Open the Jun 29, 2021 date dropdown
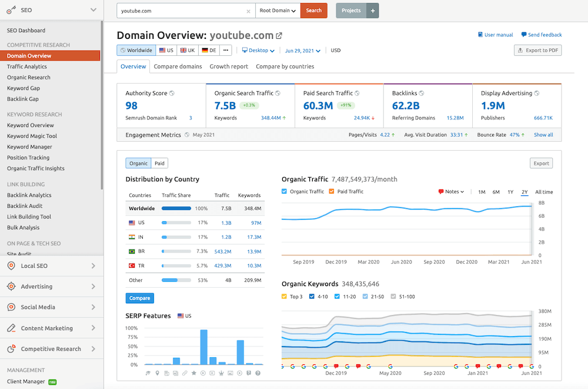588x389 pixels. [303, 51]
